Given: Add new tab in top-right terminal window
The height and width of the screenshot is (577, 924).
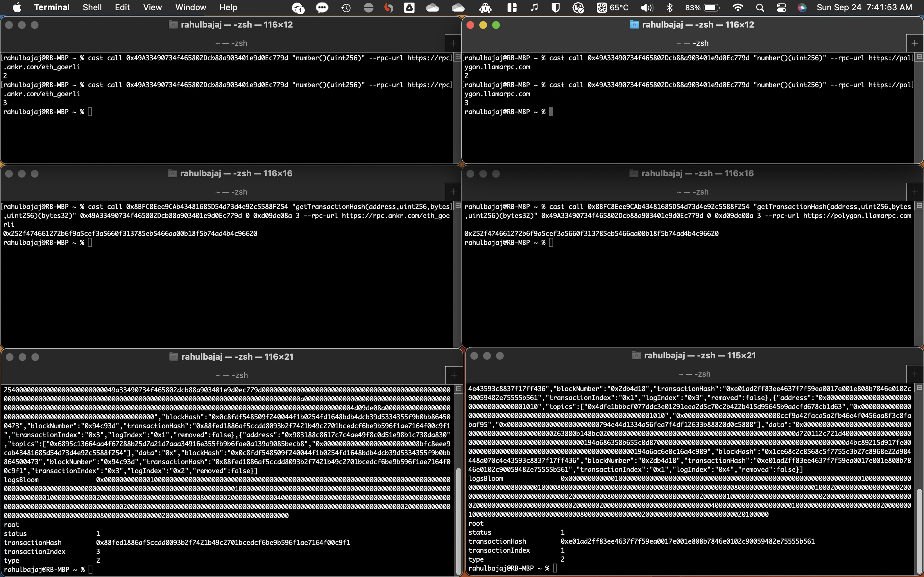Looking at the screenshot, I should [x=914, y=43].
